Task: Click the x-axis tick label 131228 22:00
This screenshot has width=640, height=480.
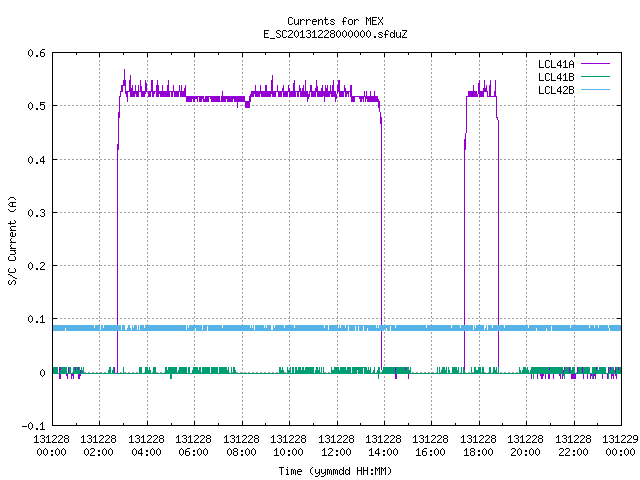Action: pos(573,446)
